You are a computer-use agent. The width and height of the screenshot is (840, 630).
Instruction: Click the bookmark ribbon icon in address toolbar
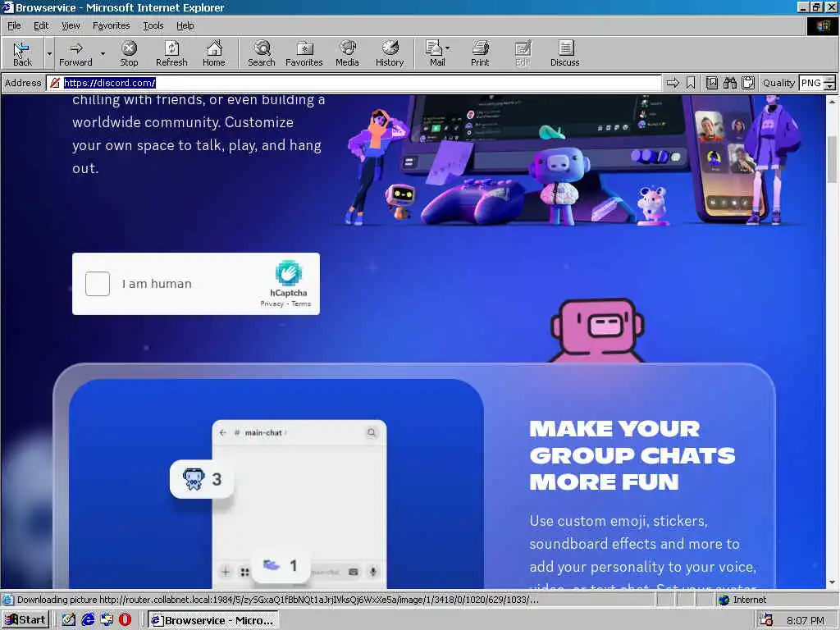(x=691, y=83)
